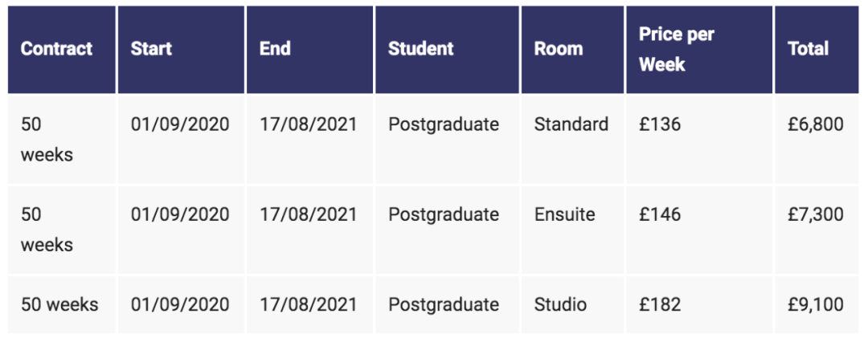Click the Start column header

(151, 49)
